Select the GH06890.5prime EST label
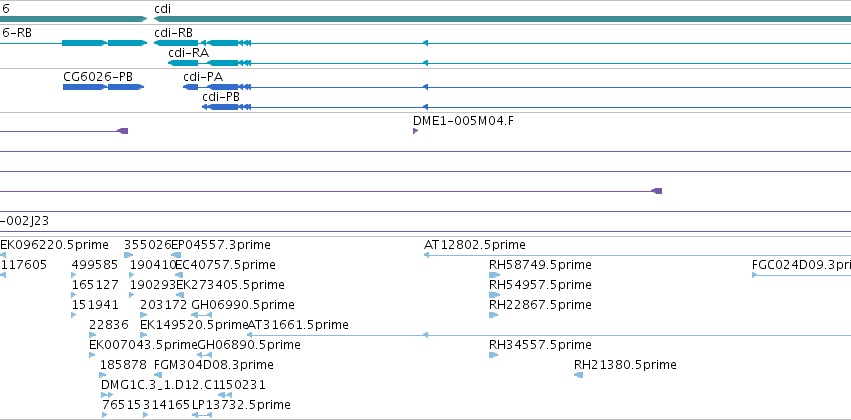Screen dimensions: 851x420 coord(249,345)
